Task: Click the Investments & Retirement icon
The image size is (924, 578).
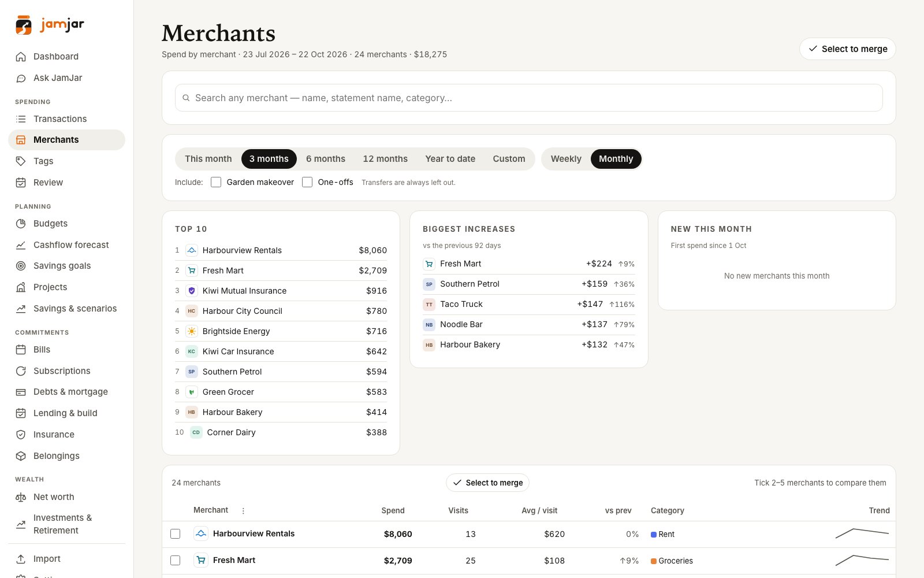Action: tap(21, 524)
